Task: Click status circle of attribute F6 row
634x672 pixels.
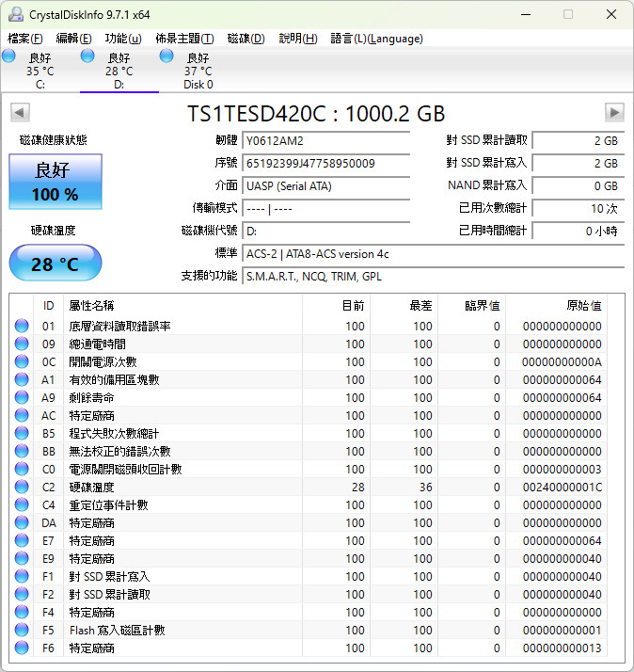Action: (22, 648)
